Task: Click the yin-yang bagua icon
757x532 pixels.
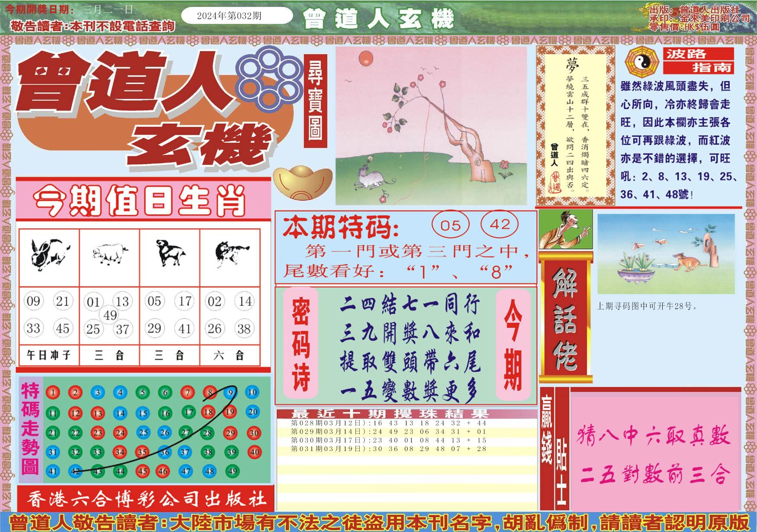Action: [641, 62]
